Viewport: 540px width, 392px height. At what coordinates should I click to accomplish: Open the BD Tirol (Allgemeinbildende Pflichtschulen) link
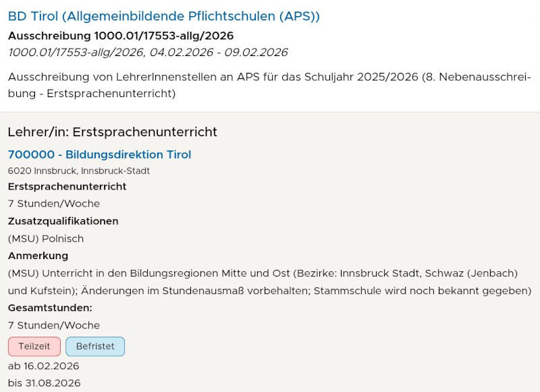point(164,17)
